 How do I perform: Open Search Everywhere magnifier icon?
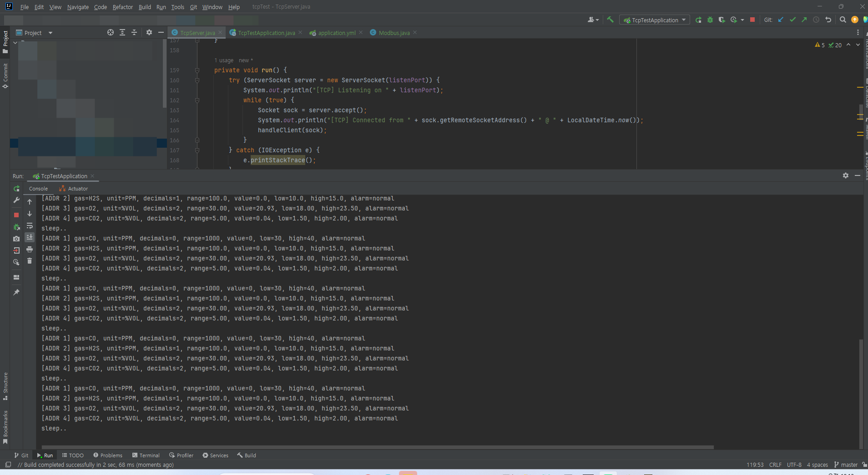tap(843, 20)
